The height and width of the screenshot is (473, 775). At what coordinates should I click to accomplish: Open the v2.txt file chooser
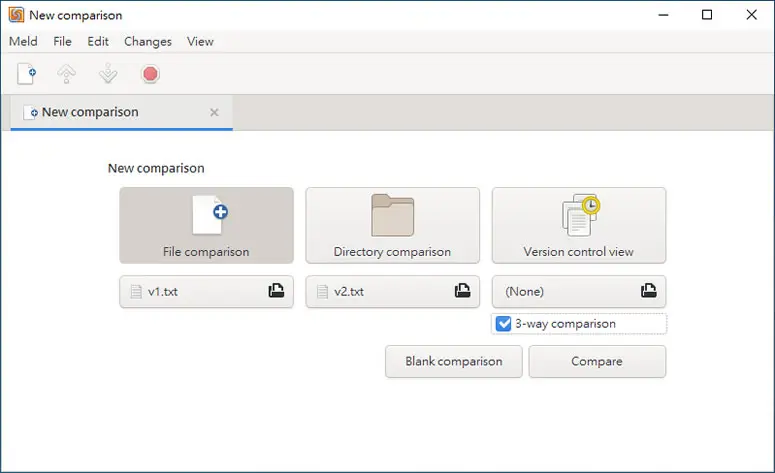tap(392, 292)
